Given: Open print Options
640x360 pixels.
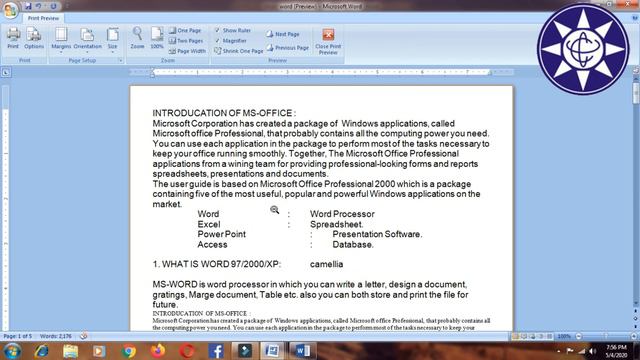Looking at the screenshot, I should (34, 38).
